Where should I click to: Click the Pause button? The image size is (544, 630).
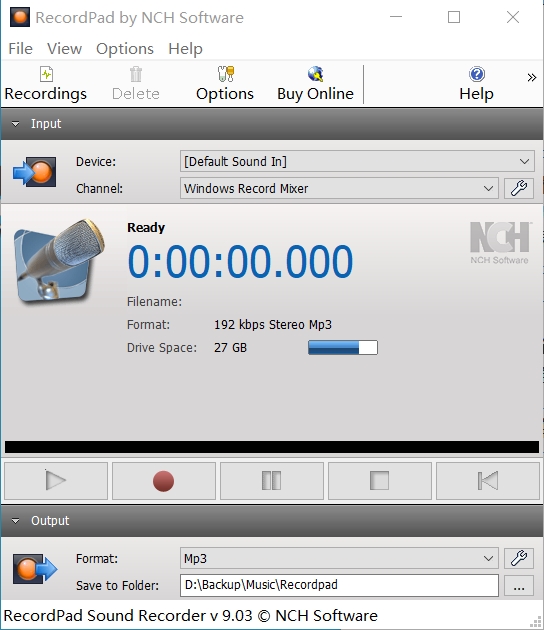(x=272, y=481)
